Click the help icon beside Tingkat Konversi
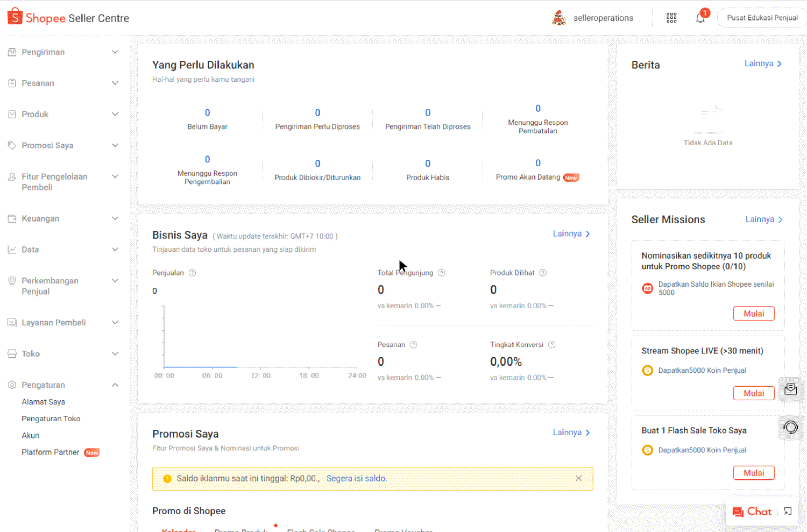807x532 pixels. click(551, 345)
